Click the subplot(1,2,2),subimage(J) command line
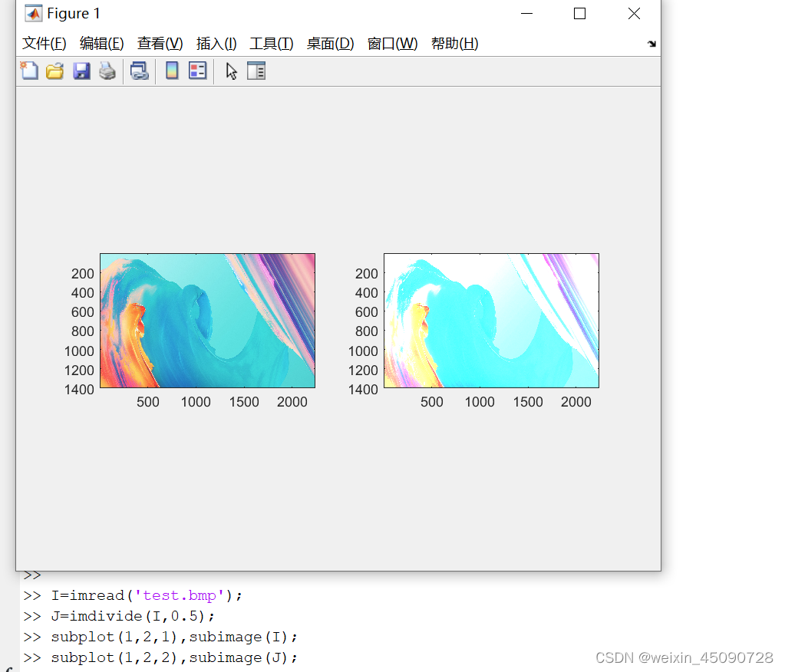Screen dimensions: 785x672 coord(174,657)
